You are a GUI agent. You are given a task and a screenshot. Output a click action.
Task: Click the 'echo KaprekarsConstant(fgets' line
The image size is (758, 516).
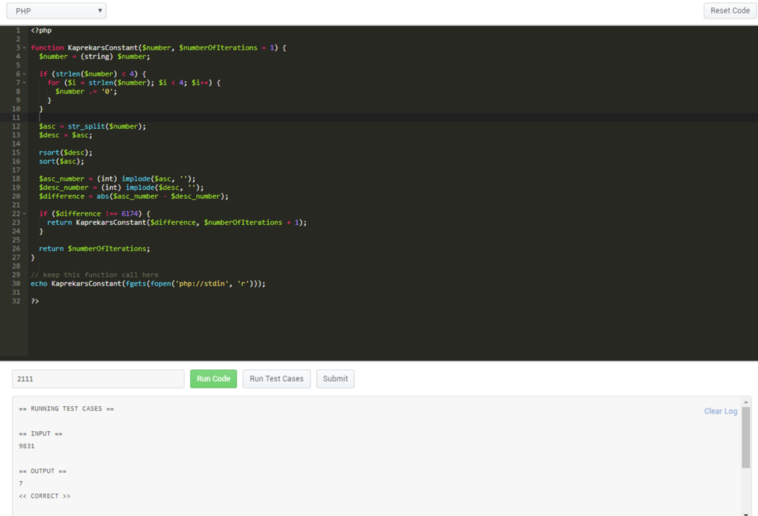point(148,283)
